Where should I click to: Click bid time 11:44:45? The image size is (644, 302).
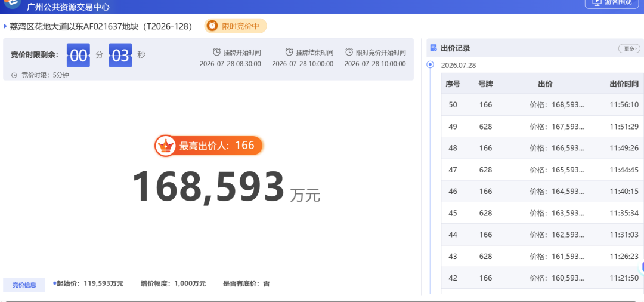coord(624,170)
